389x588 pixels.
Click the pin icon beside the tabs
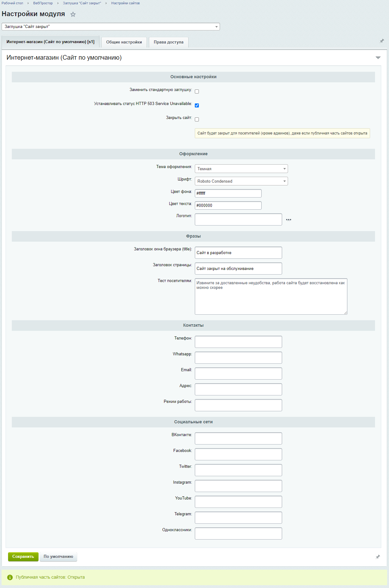coord(382,41)
